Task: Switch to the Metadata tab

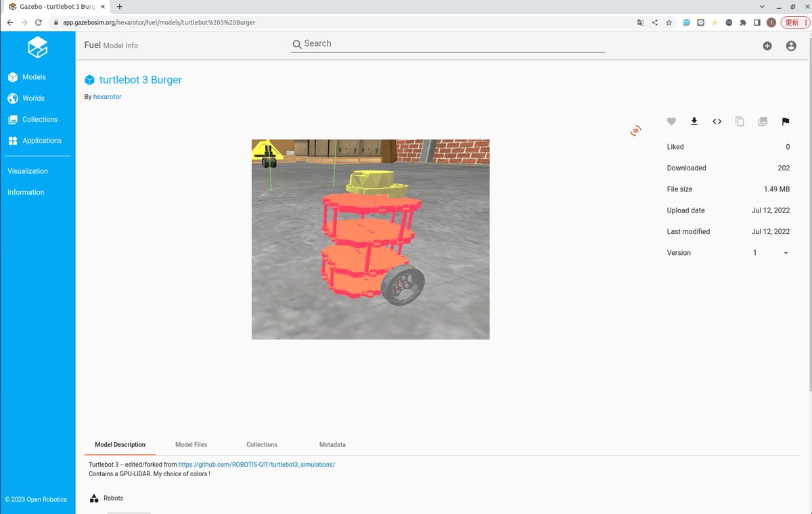Action: coord(332,444)
